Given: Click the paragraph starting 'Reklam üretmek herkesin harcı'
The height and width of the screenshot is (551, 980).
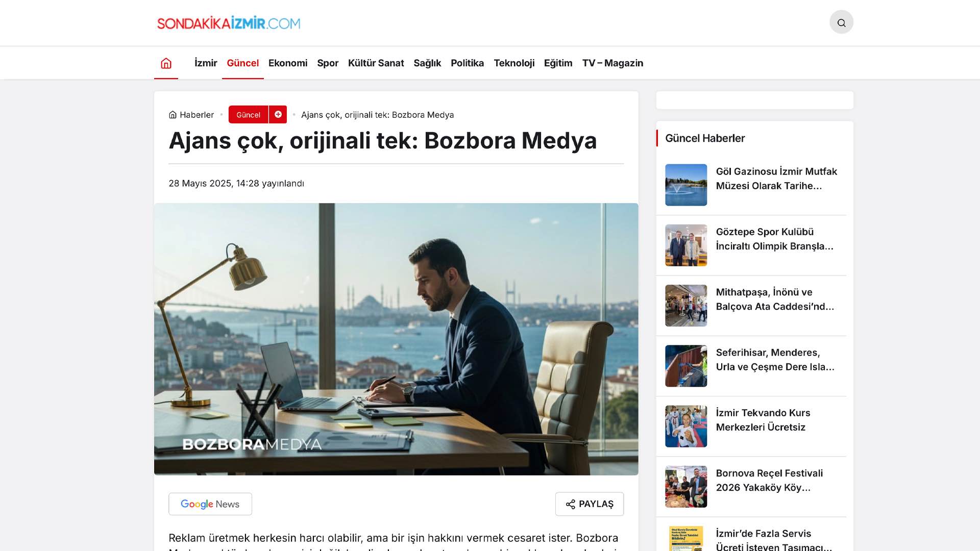Looking at the screenshot, I should [x=394, y=541].
